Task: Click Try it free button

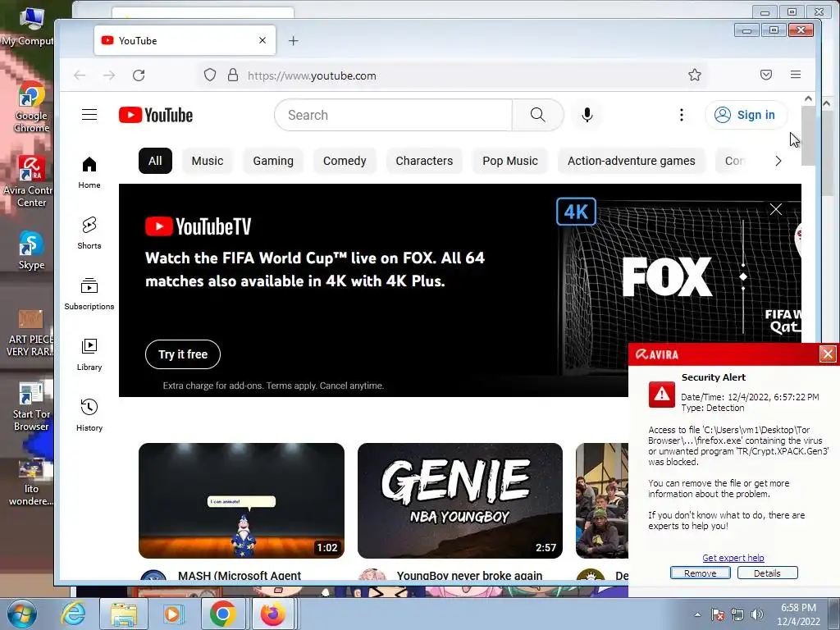Action: [183, 354]
